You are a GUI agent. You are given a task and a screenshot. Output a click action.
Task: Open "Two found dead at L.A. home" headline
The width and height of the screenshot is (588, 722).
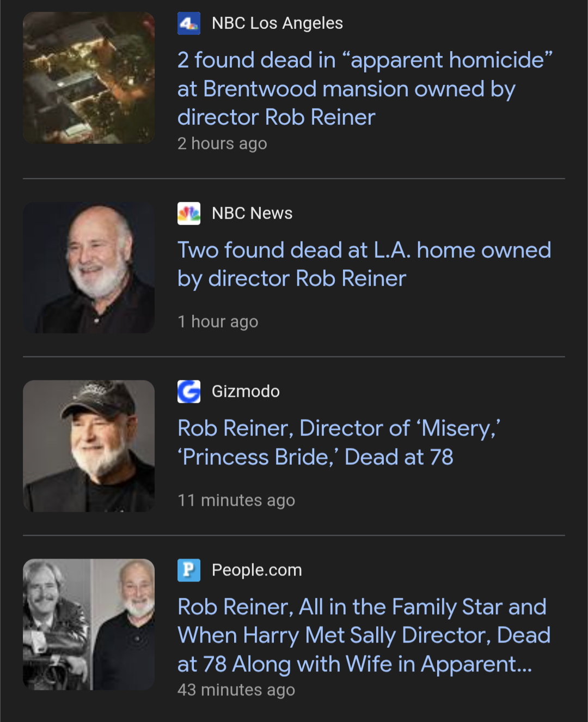coord(364,264)
